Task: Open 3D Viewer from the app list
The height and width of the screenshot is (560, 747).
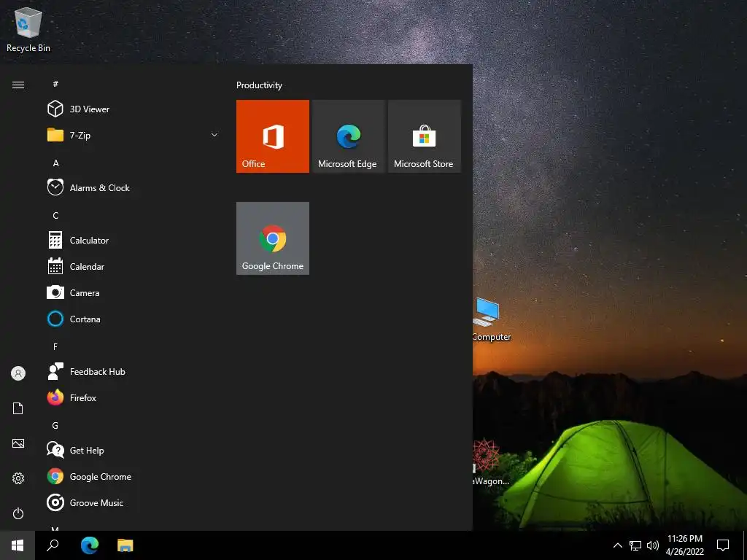Action: 133,109
